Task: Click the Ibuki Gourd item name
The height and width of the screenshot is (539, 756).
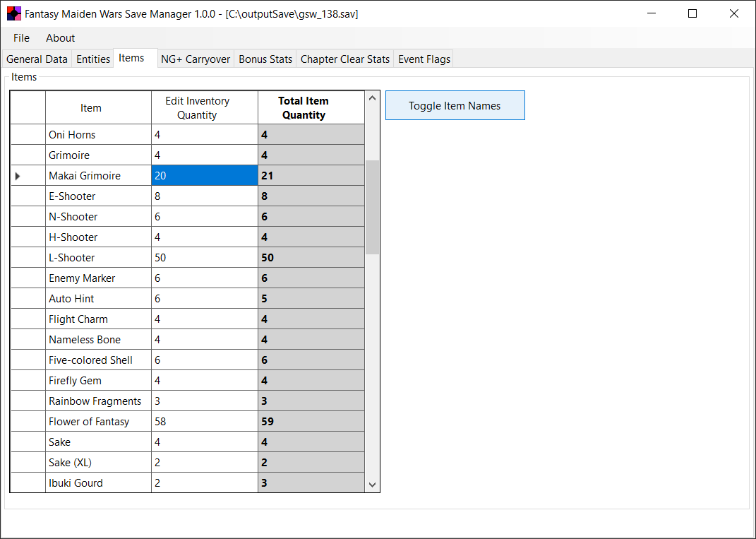Action: 76,483
